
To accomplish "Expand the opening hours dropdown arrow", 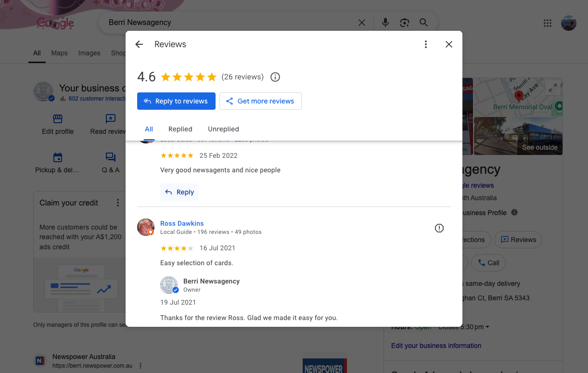I will pos(487,327).
